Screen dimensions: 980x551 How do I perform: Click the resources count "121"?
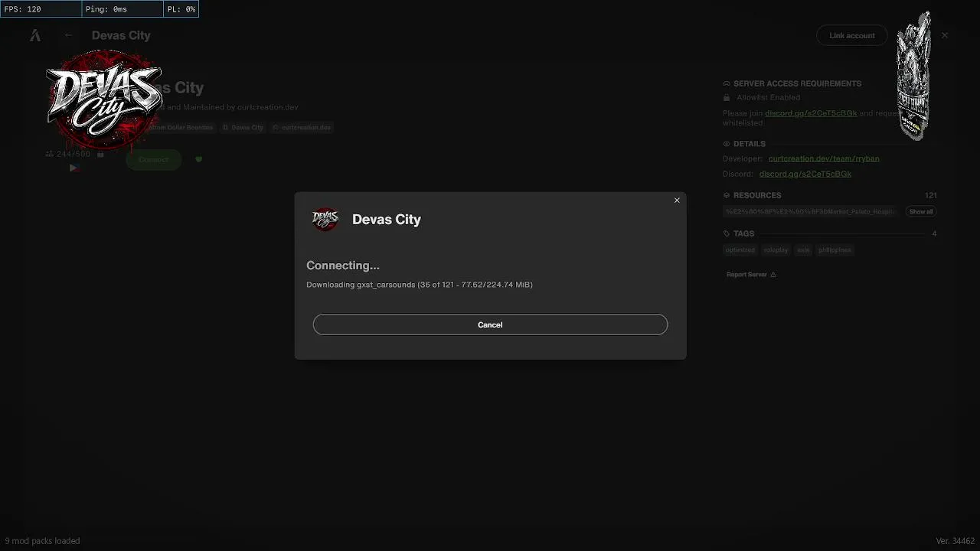[x=930, y=195]
